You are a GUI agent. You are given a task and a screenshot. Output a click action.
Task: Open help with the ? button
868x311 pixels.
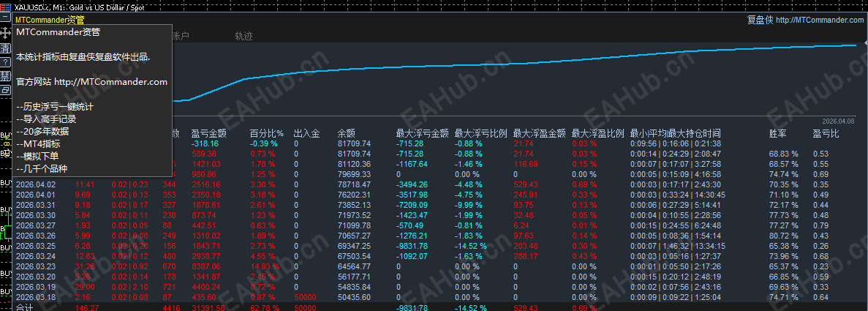click(x=6, y=61)
